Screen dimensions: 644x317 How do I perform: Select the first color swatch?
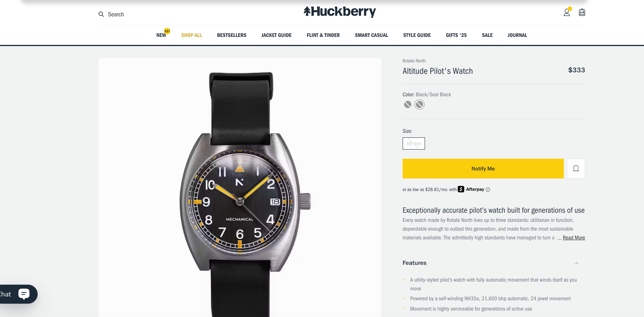click(408, 105)
